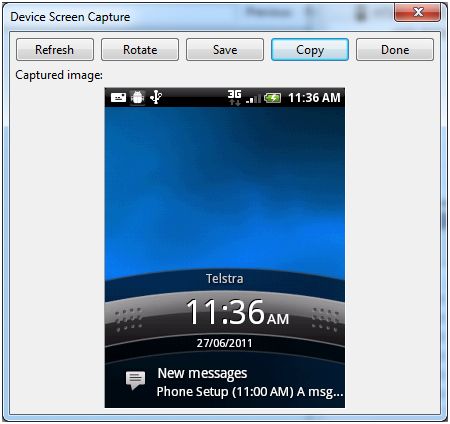Click the Phone Setup message preview text
The width and height of the screenshot is (450, 424).
pyautogui.click(x=250, y=392)
